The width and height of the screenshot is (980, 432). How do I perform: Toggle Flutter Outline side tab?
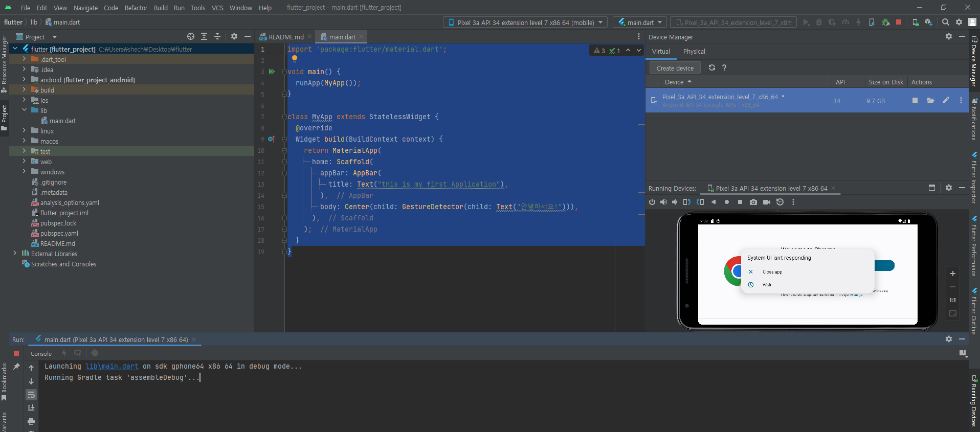[x=974, y=311]
